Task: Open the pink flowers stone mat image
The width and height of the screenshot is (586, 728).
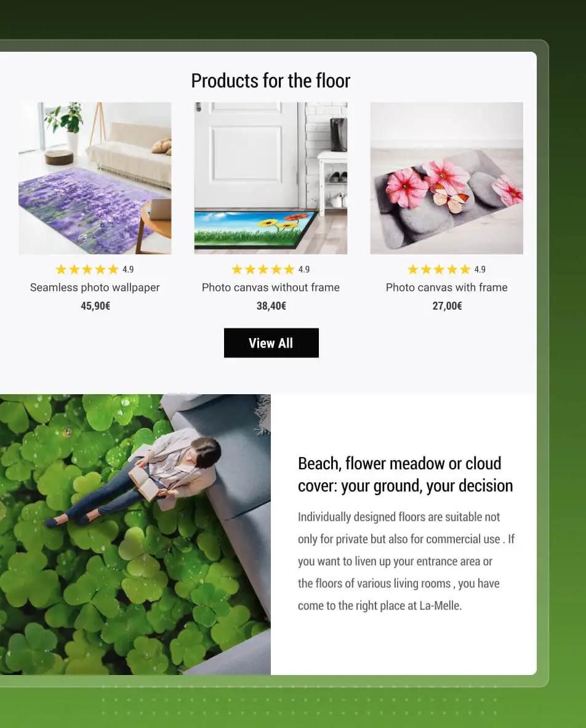Action: point(446,178)
